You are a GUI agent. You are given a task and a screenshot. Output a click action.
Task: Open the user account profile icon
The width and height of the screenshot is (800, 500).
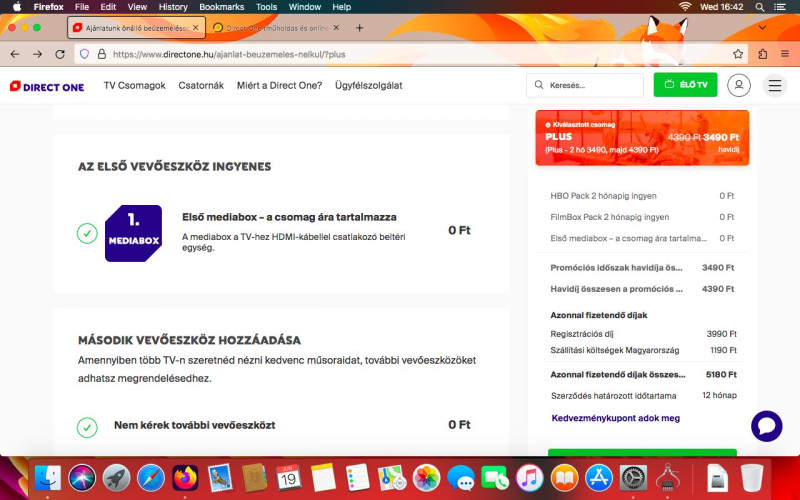click(x=738, y=85)
